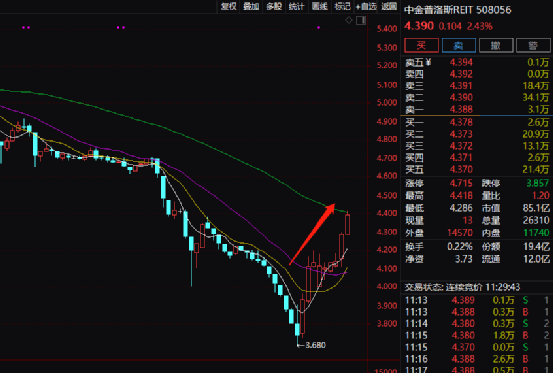
Task: Open the 多股 multi-stock view
Action: (274, 6)
